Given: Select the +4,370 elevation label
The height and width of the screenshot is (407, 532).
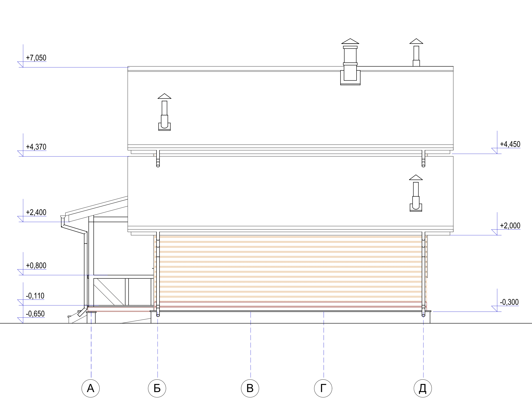Looking at the screenshot, I should pyautogui.click(x=36, y=147).
